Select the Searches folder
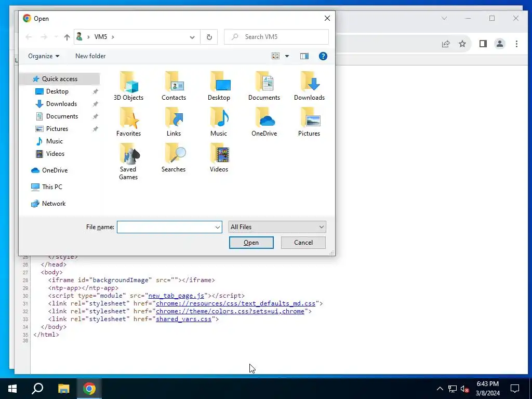 tap(174, 158)
